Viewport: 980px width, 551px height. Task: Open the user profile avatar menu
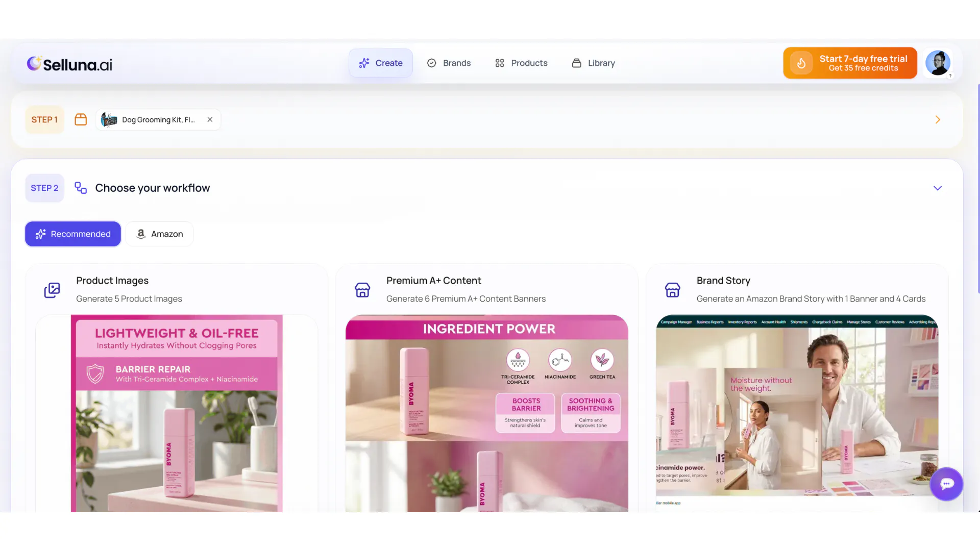tap(938, 63)
